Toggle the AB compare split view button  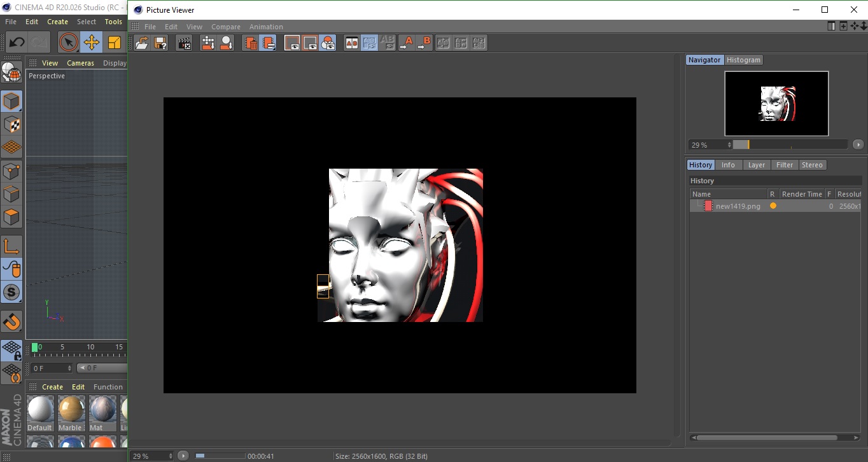click(x=351, y=43)
